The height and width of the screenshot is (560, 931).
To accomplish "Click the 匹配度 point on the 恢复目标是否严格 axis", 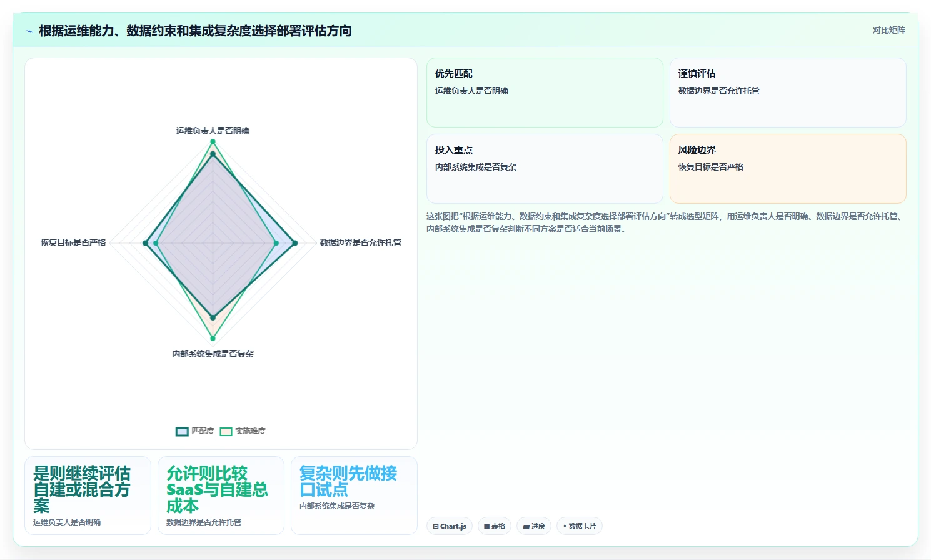I will [x=145, y=243].
